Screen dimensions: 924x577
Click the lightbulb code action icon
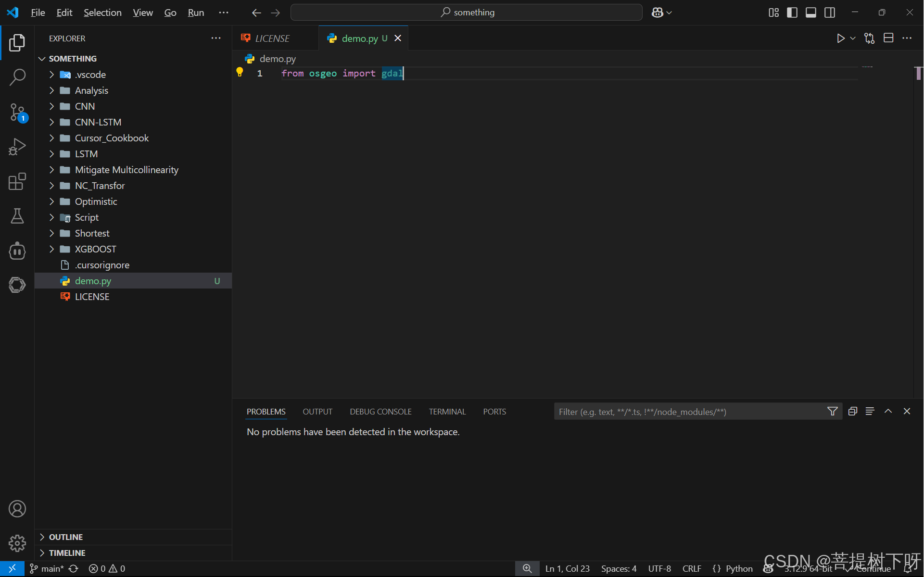pyautogui.click(x=240, y=73)
